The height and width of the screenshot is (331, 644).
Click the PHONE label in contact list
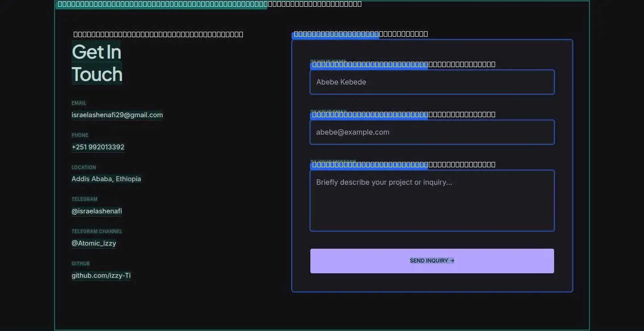[x=80, y=135]
